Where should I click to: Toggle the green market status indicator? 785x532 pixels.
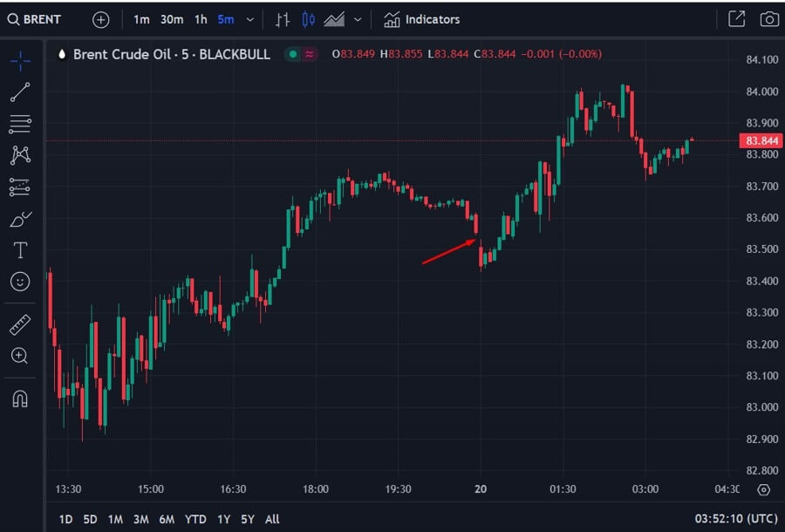pyautogui.click(x=292, y=54)
